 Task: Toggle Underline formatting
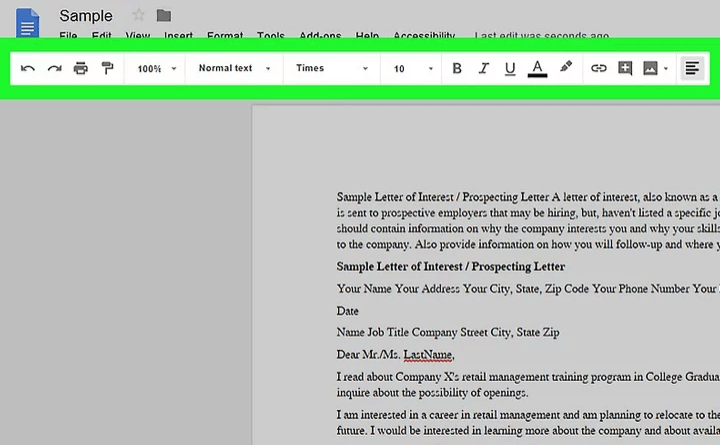click(510, 69)
